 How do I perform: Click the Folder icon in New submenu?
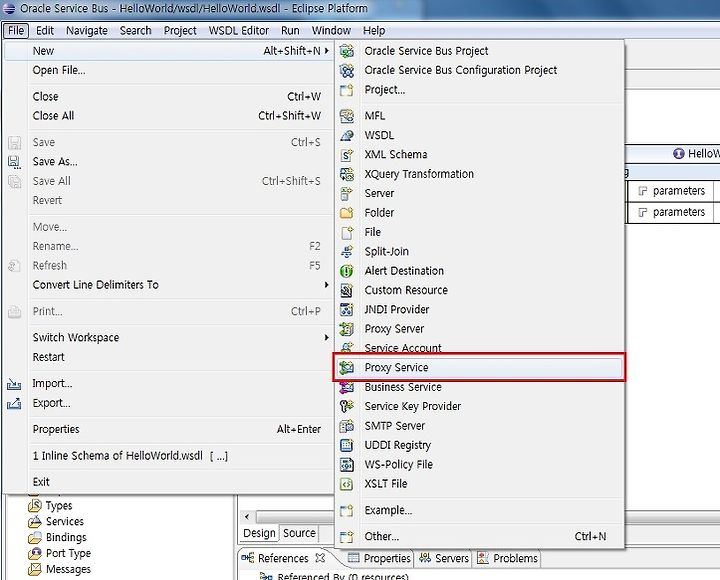pyautogui.click(x=347, y=213)
